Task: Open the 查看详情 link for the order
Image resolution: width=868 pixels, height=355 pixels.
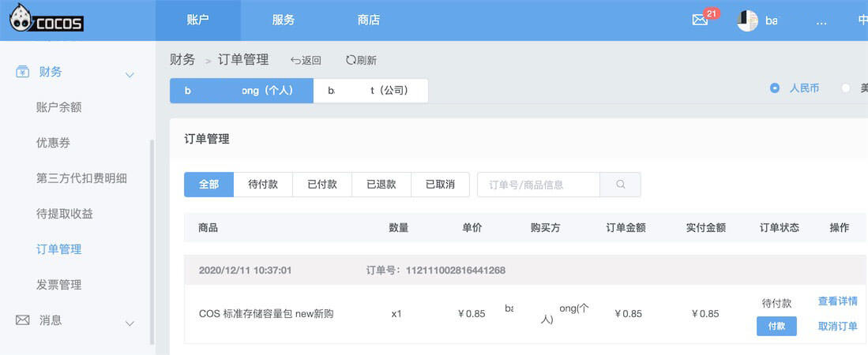Action: tap(837, 301)
